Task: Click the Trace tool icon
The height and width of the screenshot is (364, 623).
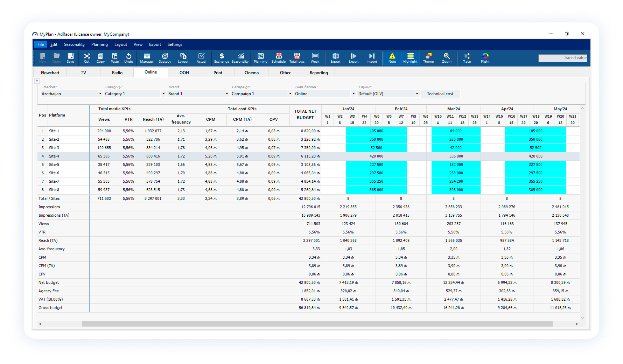Action: [467, 58]
